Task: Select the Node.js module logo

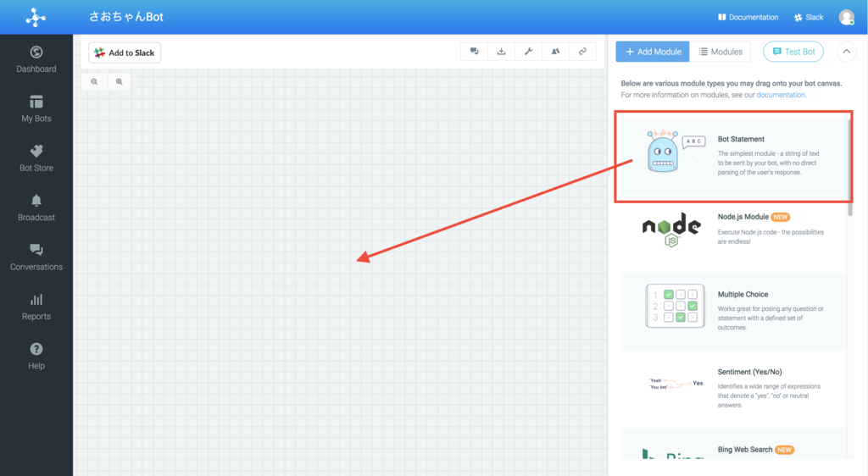Action: click(671, 229)
